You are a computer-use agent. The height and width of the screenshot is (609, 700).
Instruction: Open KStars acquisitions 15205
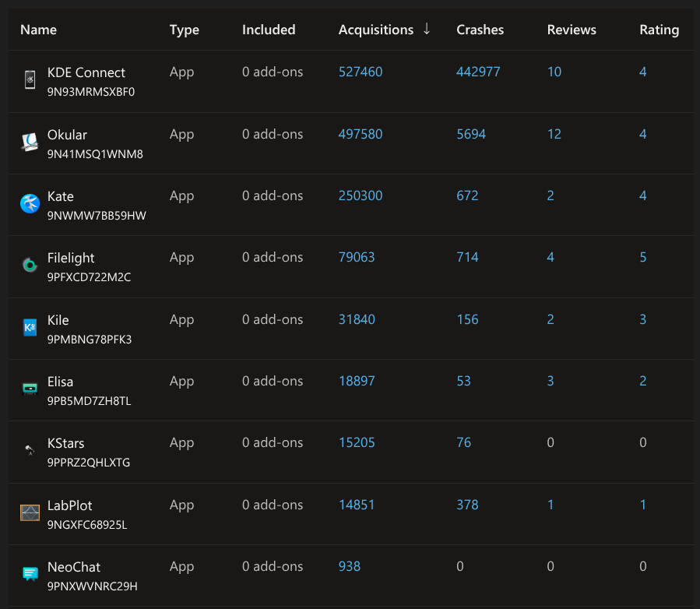point(357,443)
